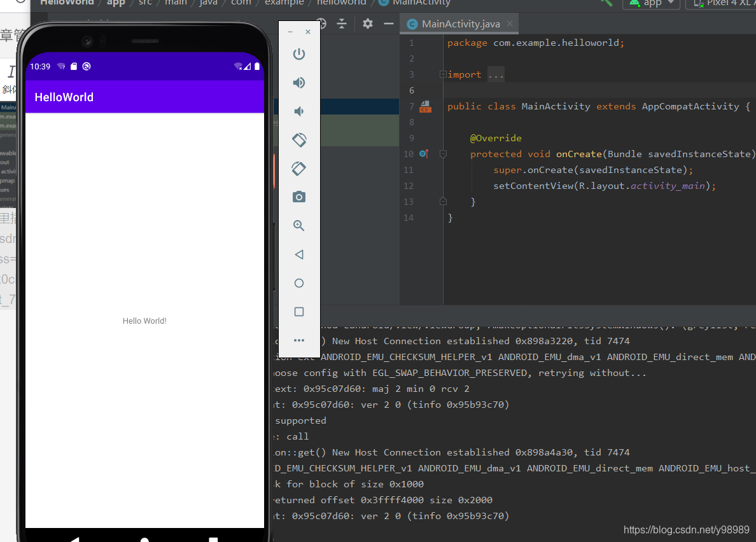
Task: Open emulator extended controls three-dots icon
Action: pos(299,340)
